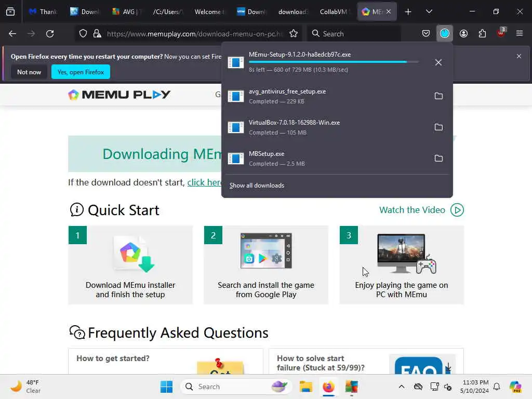
Task: Open the tracking protection shield icon
Action: (x=83, y=34)
